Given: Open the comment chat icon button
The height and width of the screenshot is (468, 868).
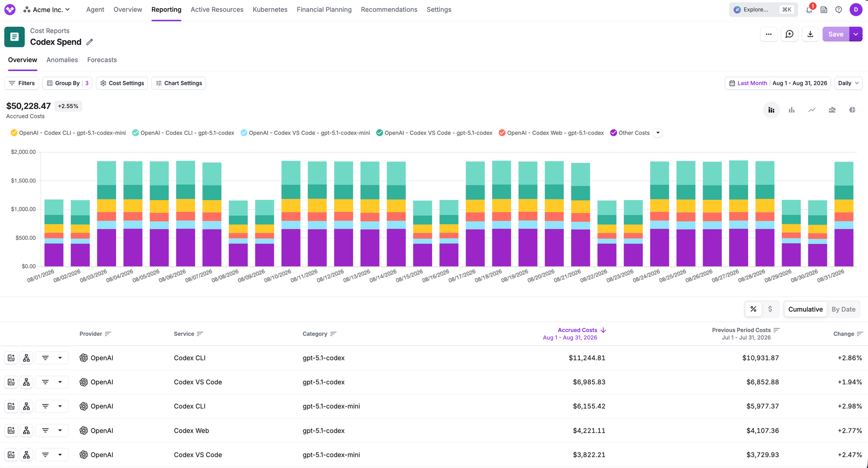Looking at the screenshot, I should [789, 34].
